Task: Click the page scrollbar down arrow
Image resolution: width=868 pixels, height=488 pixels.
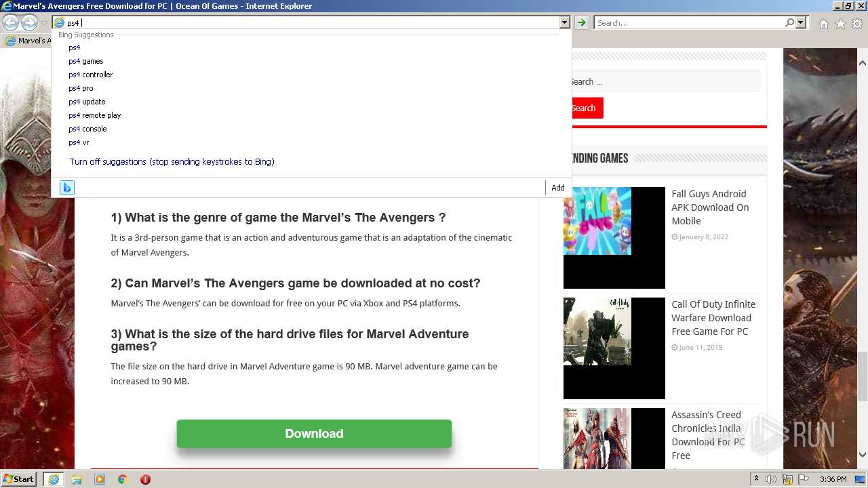Action: tap(862, 455)
